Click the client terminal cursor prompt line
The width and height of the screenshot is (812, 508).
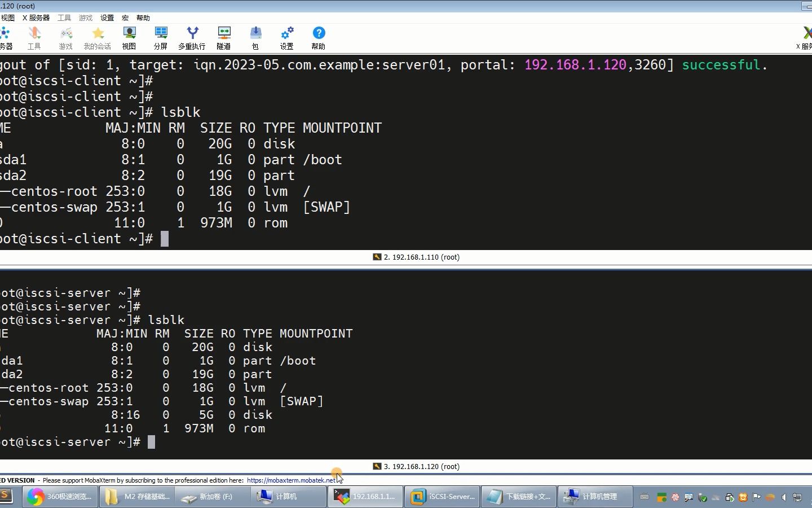point(85,239)
